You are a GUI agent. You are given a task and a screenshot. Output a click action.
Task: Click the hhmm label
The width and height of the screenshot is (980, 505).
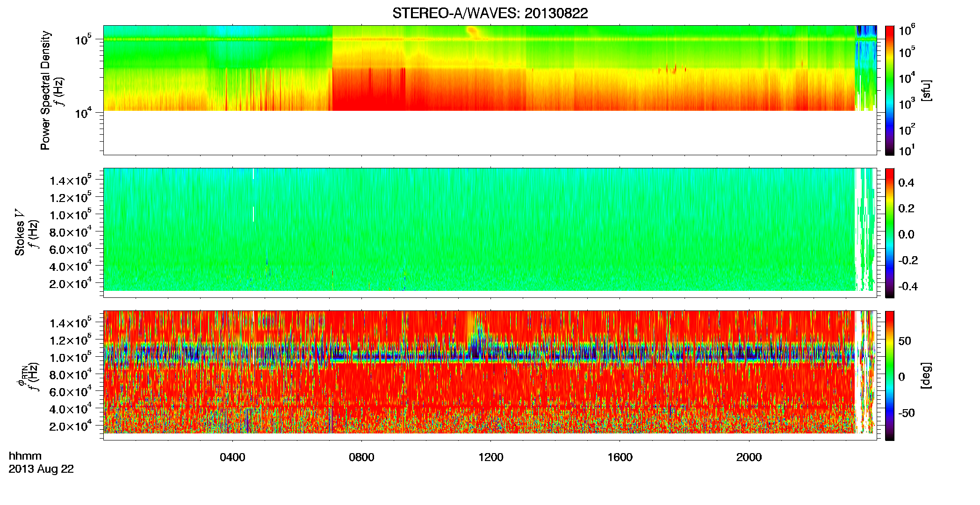click(25, 456)
